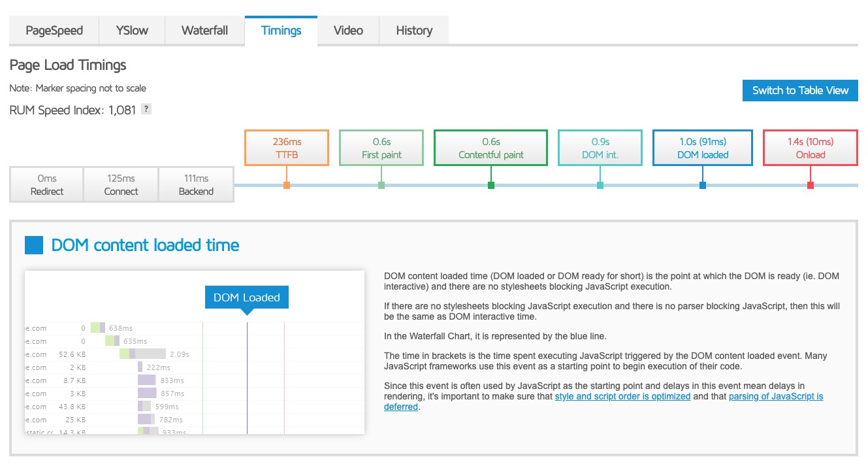Go to the Video tab
This screenshot has width=868, height=472.
pyautogui.click(x=348, y=30)
